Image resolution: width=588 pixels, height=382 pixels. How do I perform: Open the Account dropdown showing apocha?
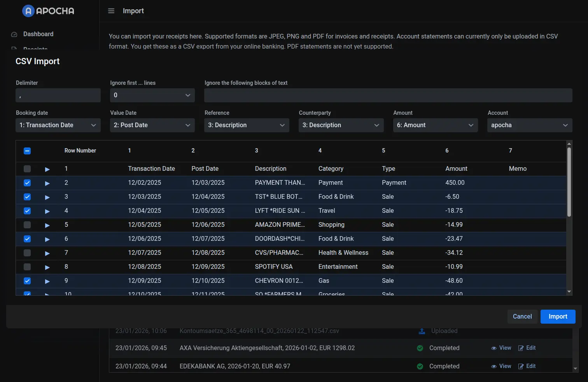[x=529, y=125]
